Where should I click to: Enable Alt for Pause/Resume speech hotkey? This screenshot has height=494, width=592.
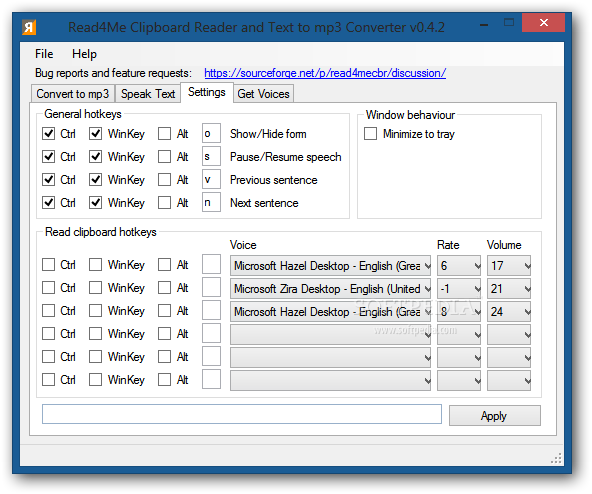[x=164, y=156]
